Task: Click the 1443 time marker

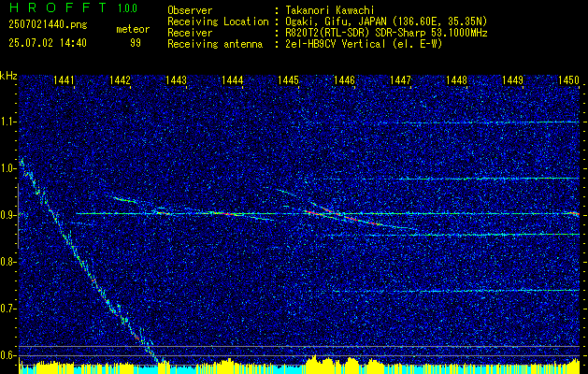Action: [x=177, y=79]
